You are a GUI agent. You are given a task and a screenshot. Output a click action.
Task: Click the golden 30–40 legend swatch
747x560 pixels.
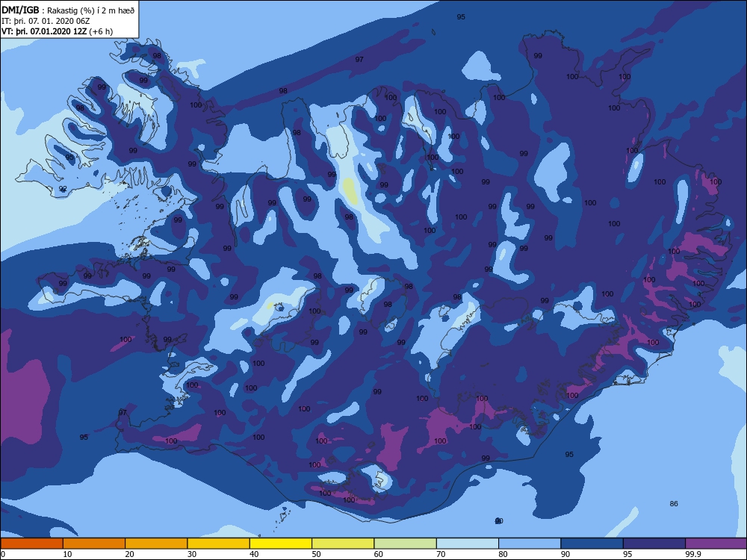219,544
